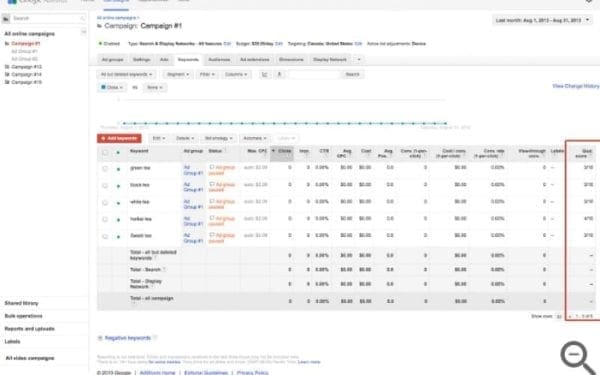Viewport: 600px width, 375px height.
Task: Select Campaign #15 in sidebar
Action: (x=26, y=82)
